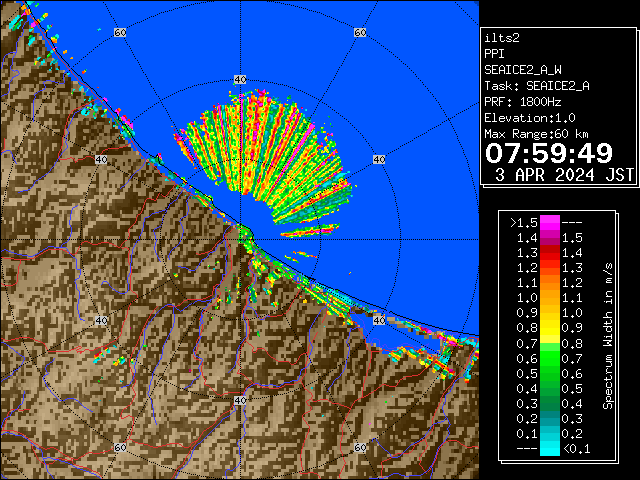Click the "Elevation:1.0" readout
This screenshot has height=480, width=640.
pyautogui.click(x=530, y=118)
